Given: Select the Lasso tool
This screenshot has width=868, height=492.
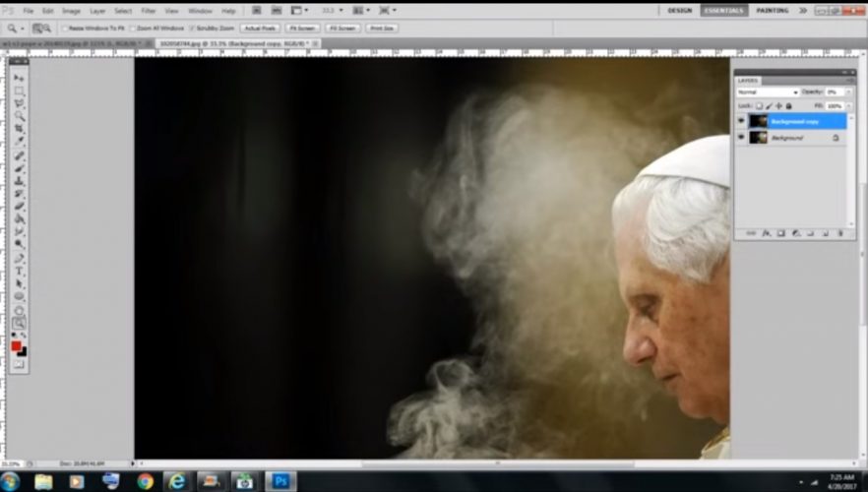Looking at the screenshot, I should click(x=19, y=103).
